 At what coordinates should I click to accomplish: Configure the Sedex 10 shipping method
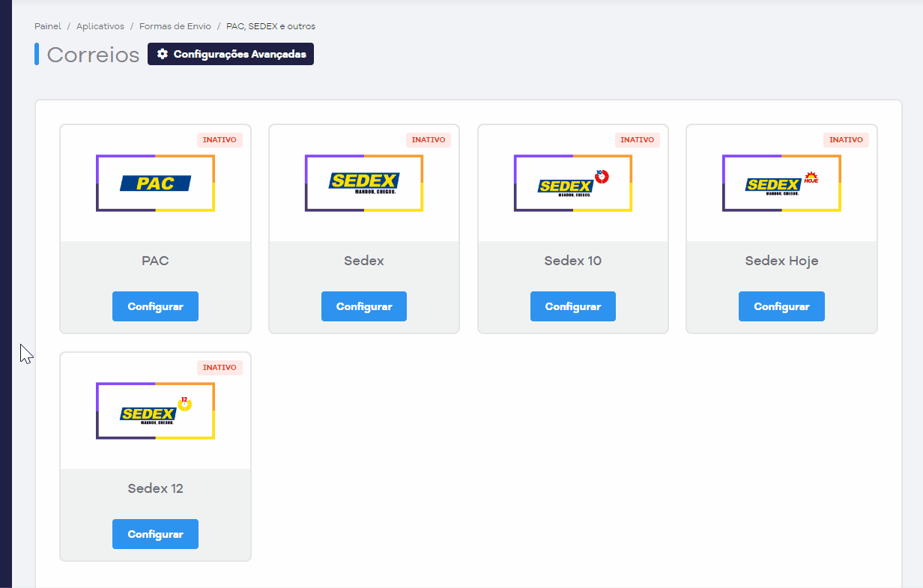[573, 306]
